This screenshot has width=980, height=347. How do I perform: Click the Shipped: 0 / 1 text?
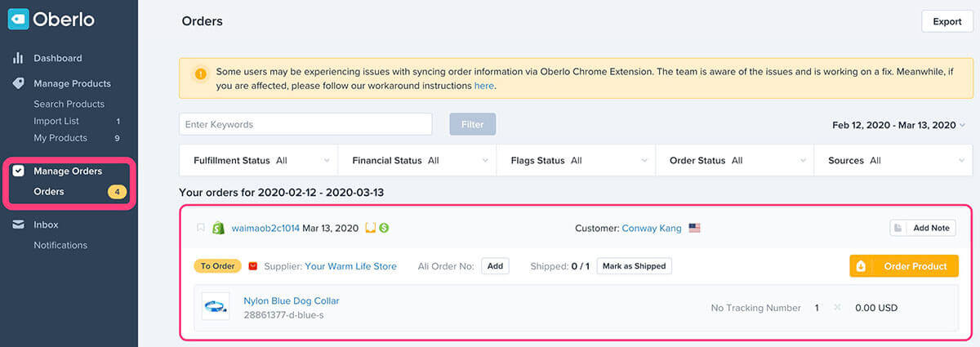tap(559, 266)
